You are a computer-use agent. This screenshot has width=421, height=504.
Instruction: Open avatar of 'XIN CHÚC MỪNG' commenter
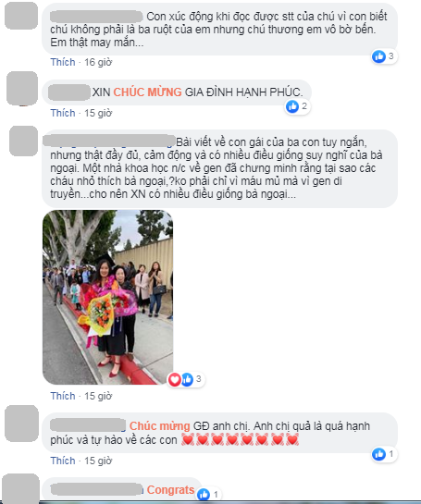[x=22, y=89]
